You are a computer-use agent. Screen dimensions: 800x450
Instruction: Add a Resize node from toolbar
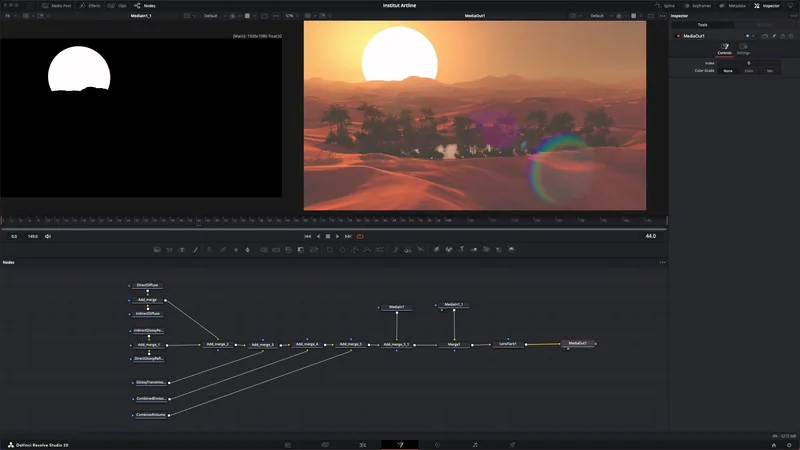(x=301, y=249)
